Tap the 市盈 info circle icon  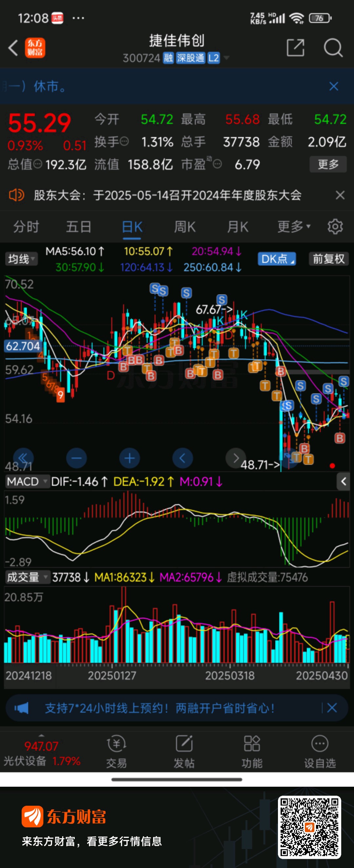click(217, 164)
